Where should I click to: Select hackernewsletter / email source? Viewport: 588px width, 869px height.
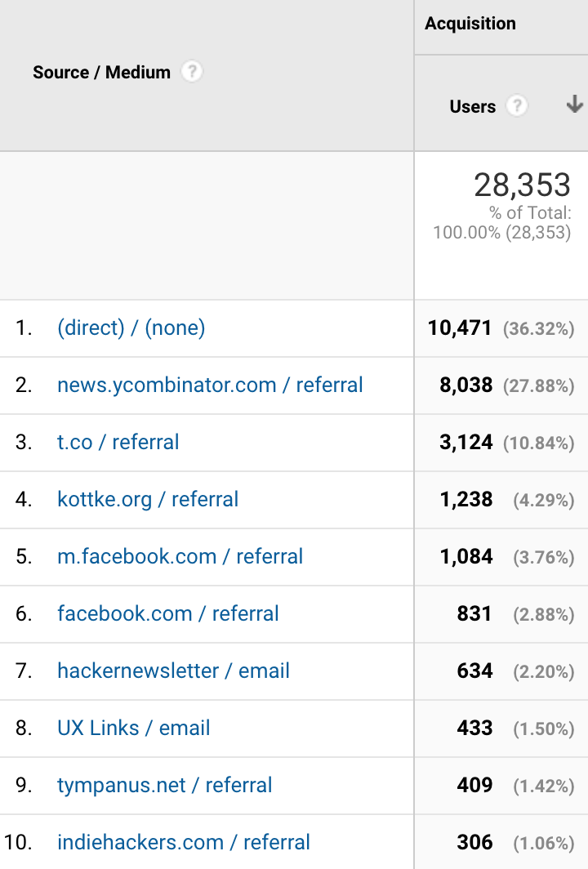point(173,671)
